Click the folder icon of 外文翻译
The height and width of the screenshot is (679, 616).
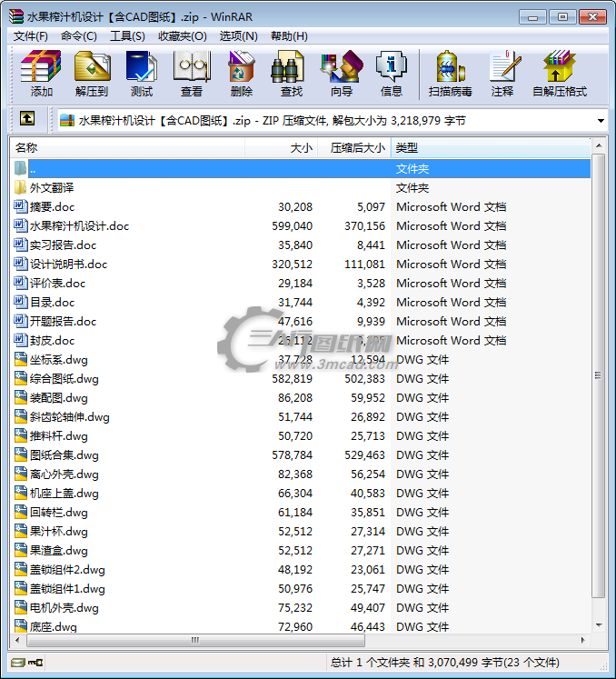[x=20, y=187]
